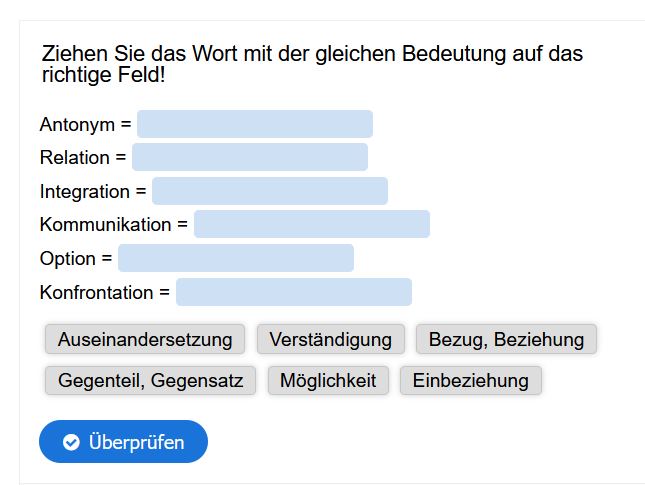Image resolution: width=645 pixels, height=485 pixels.
Task: Choose the Möglichkeit word tile
Action: click(328, 380)
